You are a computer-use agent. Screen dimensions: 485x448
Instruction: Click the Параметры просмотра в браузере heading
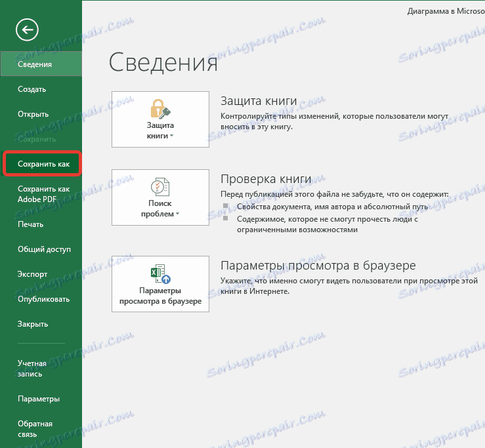click(x=318, y=266)
